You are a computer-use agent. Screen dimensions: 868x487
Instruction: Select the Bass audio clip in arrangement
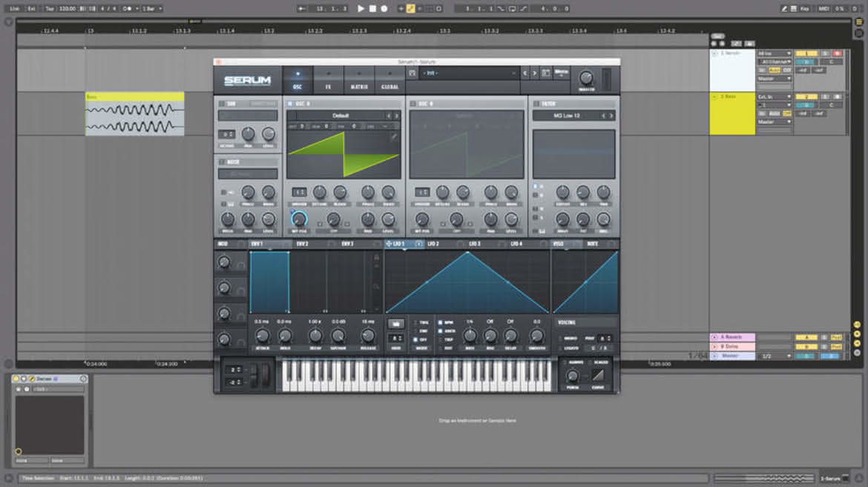point(134,114)
